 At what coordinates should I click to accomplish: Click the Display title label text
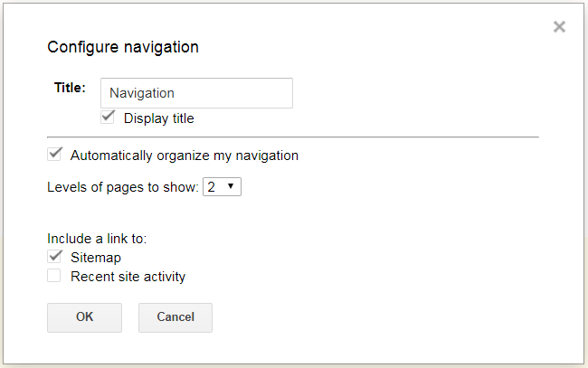[159, 118]
